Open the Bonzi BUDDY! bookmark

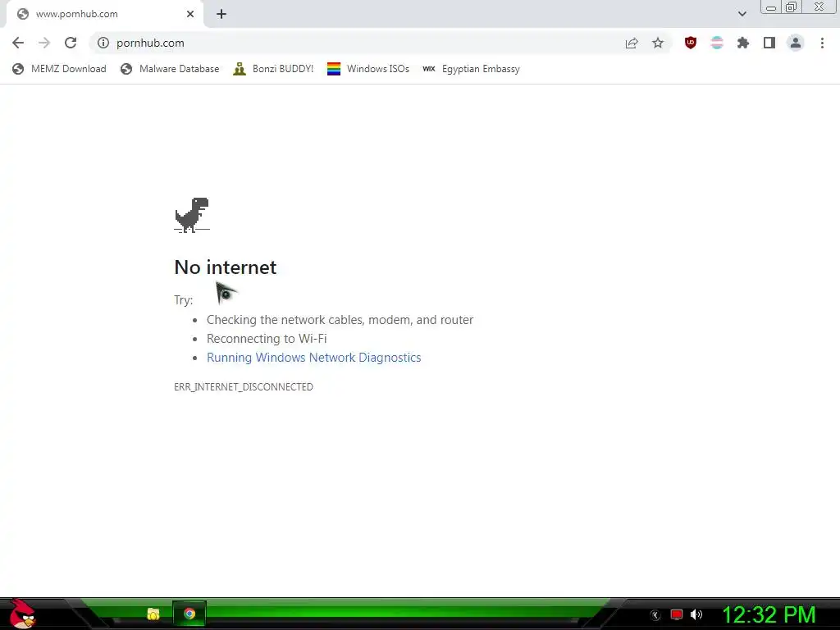[x=273, y=69]
